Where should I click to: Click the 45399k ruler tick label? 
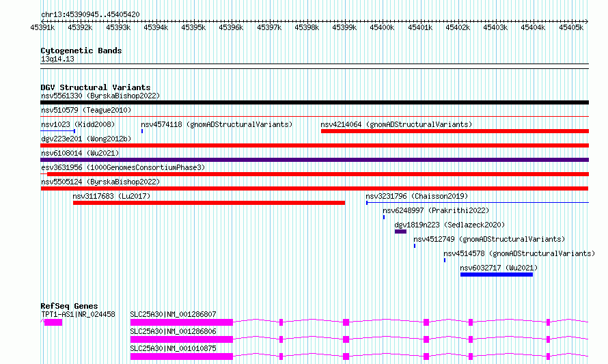coord(344,27)
